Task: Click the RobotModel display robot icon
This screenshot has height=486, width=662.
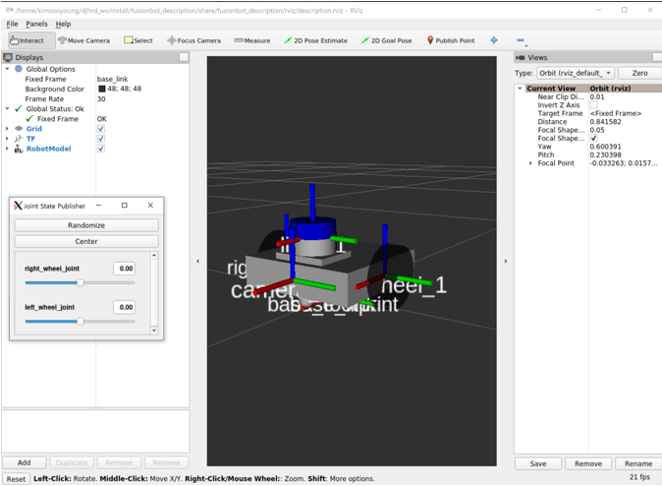Action: (x=19, y=149)
